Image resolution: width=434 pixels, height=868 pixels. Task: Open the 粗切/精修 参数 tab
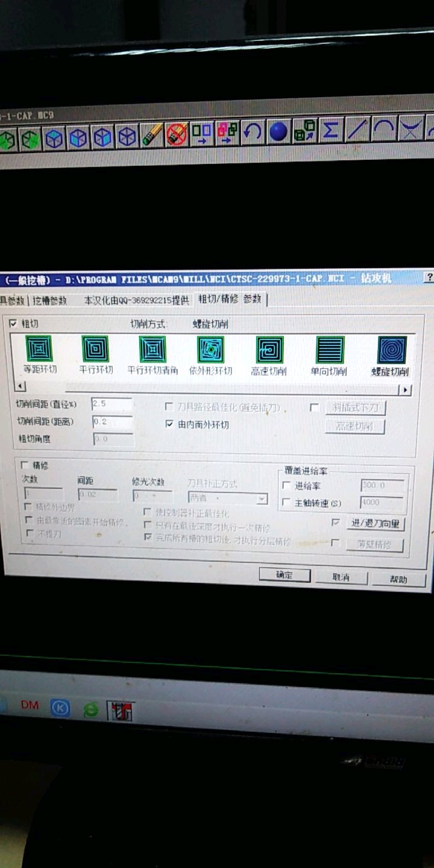(x=231, y=299)
